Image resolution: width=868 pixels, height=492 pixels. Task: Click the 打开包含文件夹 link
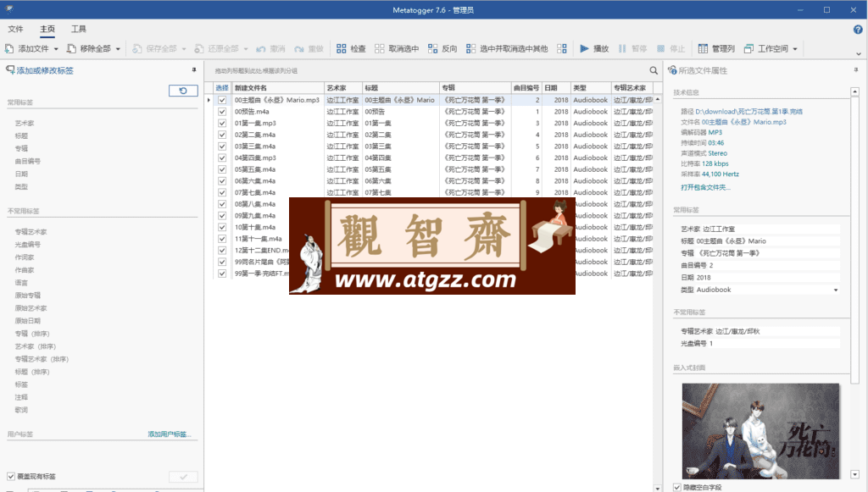point(705,187)
